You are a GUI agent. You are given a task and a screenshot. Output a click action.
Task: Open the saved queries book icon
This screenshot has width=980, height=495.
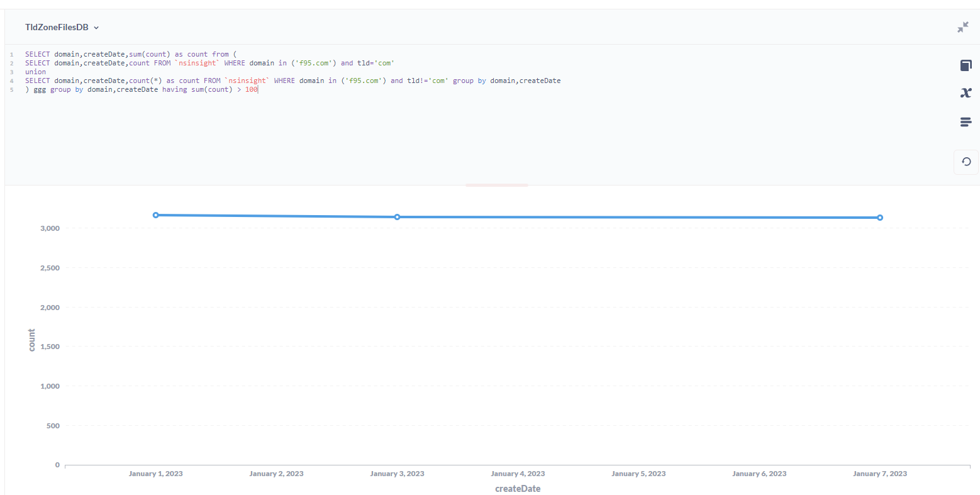point(966,65)
